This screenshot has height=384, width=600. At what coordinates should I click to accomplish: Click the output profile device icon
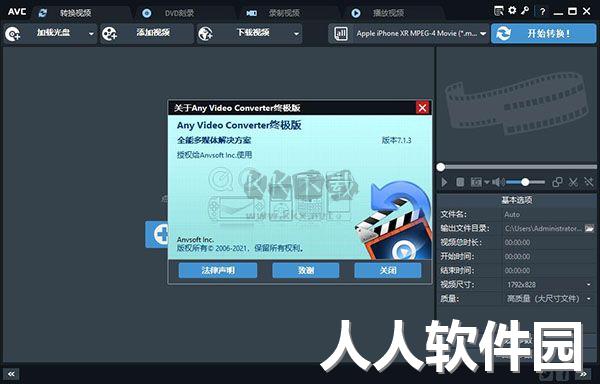[x=341, y=34]
